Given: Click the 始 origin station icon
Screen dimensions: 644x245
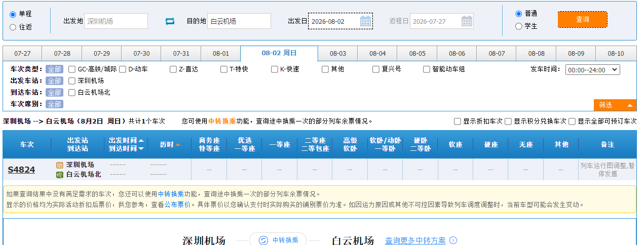Looking at the screenshot, I should pos(59,165).
